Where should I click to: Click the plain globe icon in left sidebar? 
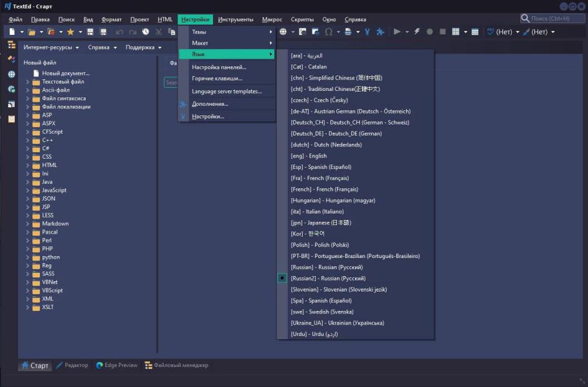tap(12, 74)
